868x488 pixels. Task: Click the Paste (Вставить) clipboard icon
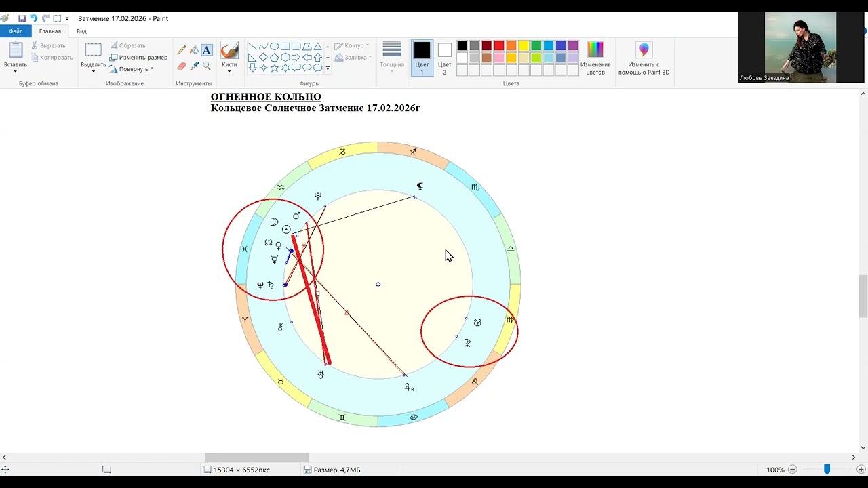click(x=16, y=50)
